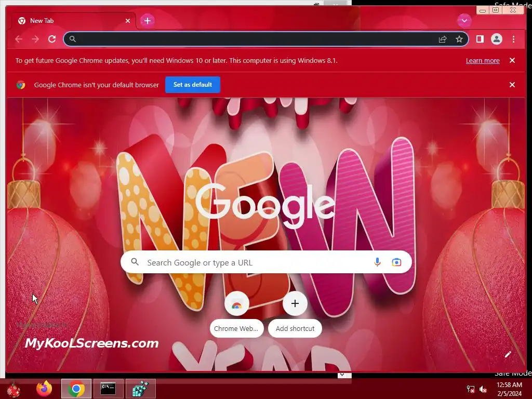The height and width of the screenshot is (399, 532).
Task: Click the Chrome logo in the default browser bar
Action: click(21, 85)
